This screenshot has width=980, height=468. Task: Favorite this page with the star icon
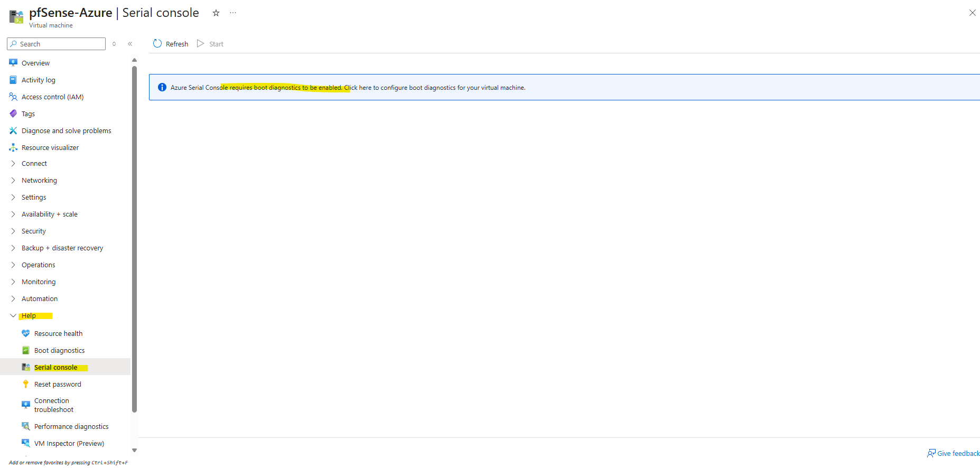pos(216,13)
